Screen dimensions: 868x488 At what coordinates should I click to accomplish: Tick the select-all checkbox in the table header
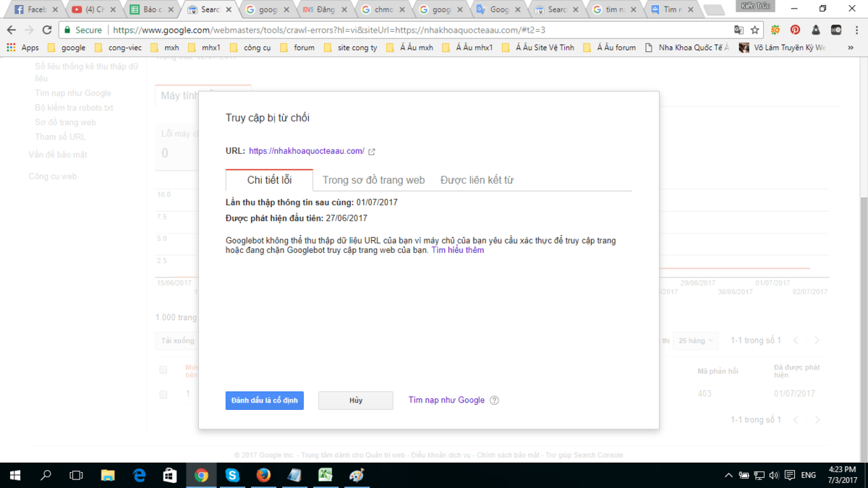point(163,370)
